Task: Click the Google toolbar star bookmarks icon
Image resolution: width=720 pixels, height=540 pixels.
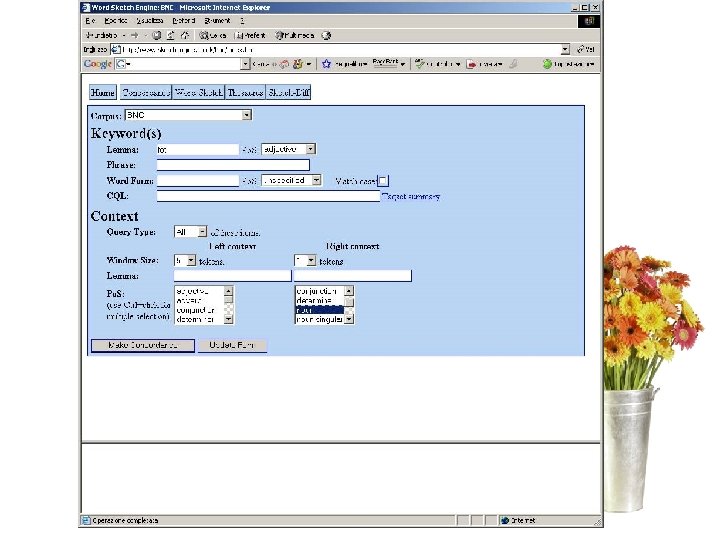Action: point(326,64)
